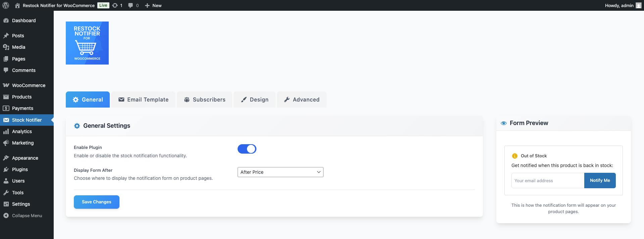Open the Display Form After dropdown
Screen dimensions: 644x239
click(x=280, y=172)
